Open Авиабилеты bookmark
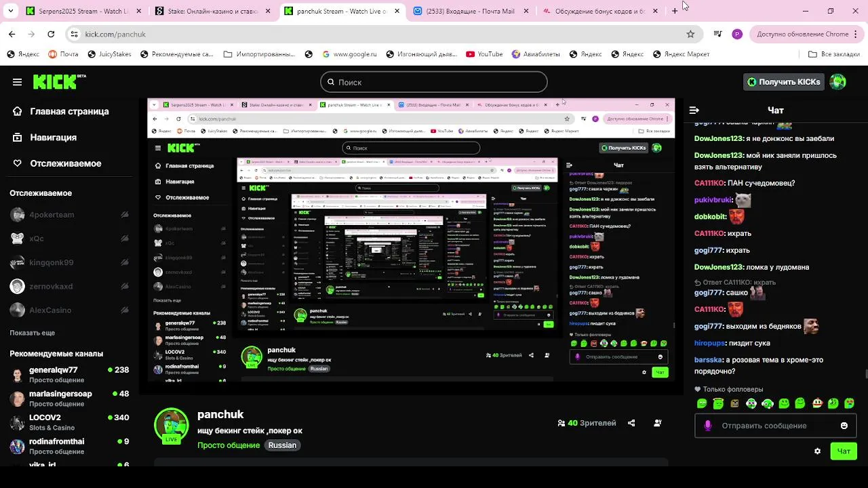 536,54
